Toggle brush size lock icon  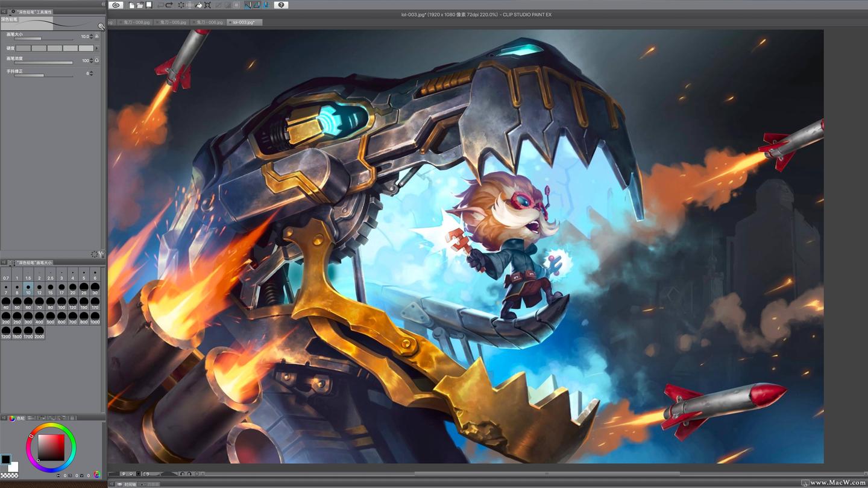96,36
